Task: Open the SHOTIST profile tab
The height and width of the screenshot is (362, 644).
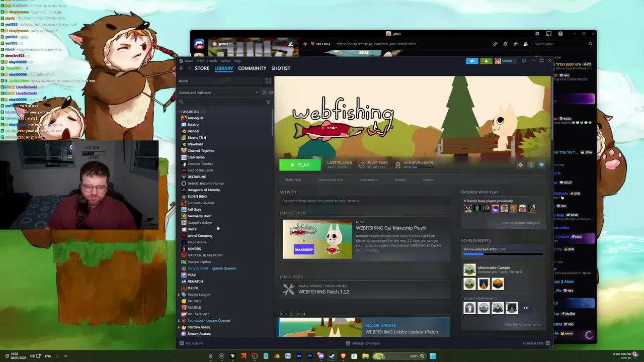Action: coord(281,68)
